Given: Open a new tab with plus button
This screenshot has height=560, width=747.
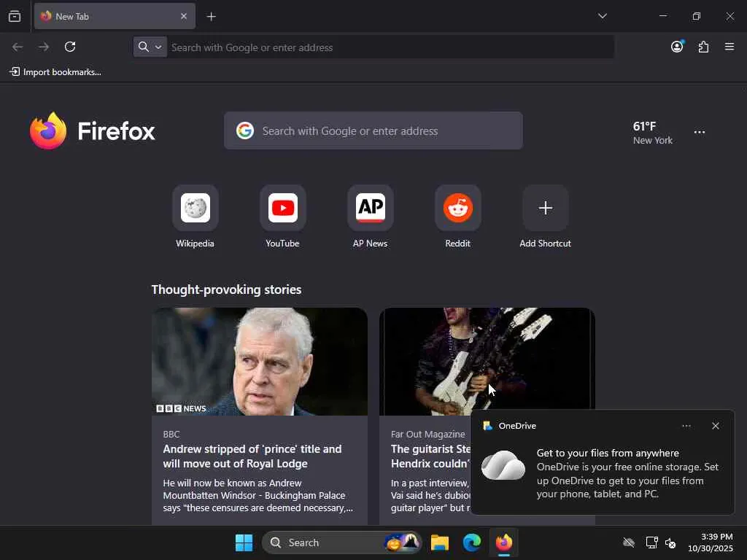Looking at the screenshot, I should (x=211, y=16).
